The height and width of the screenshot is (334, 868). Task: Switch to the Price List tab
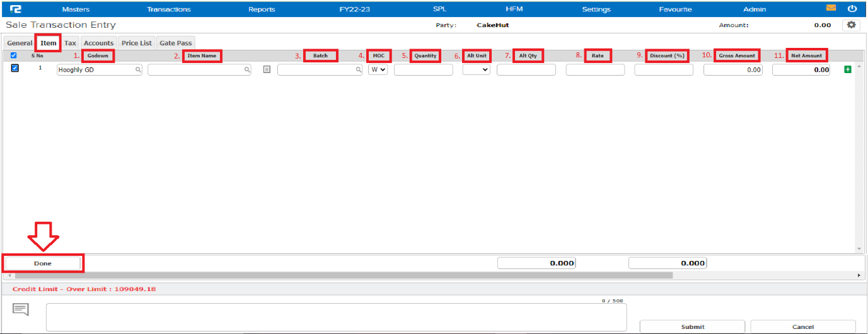click(x=137, y=43)
